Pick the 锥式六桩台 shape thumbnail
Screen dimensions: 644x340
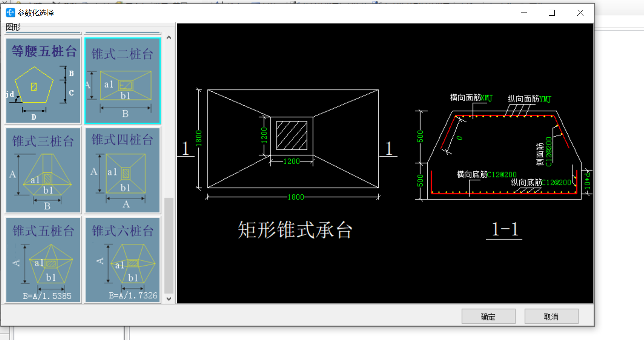pyautogui.click(x=123, y=260)
